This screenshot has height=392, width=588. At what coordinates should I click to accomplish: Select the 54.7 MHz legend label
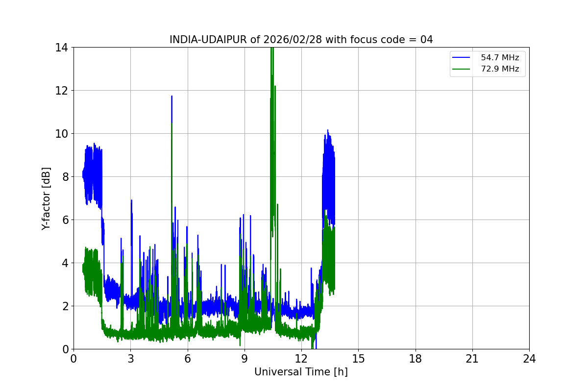[500, 58]
